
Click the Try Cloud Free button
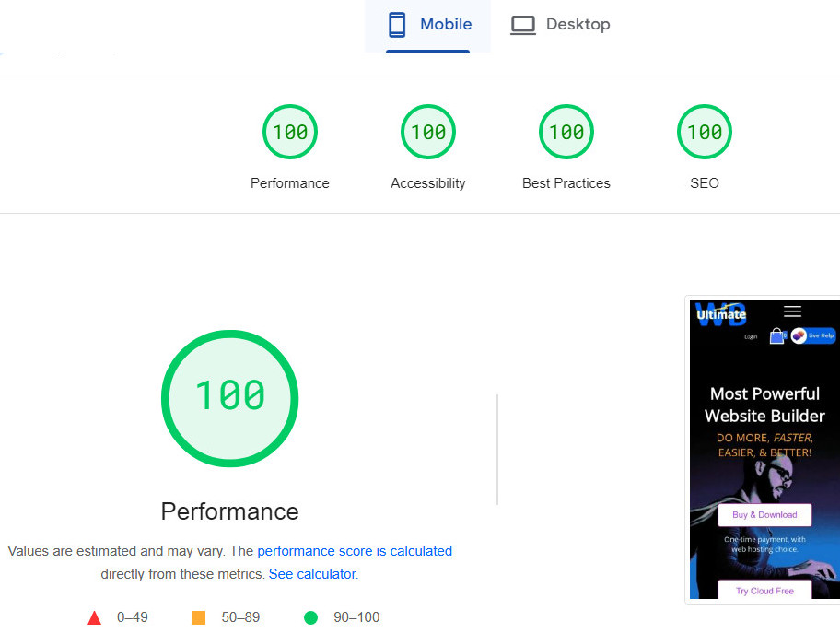[x=764, y=591]
